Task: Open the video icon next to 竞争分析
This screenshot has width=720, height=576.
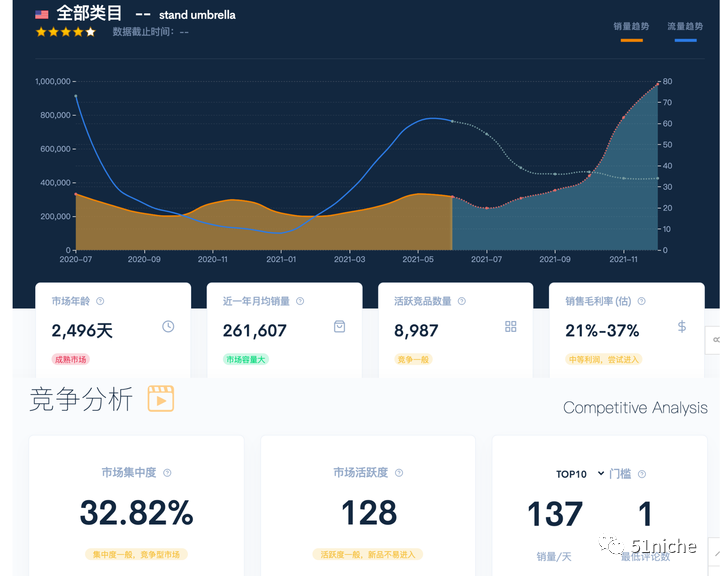Action: [x=161, y=399]
